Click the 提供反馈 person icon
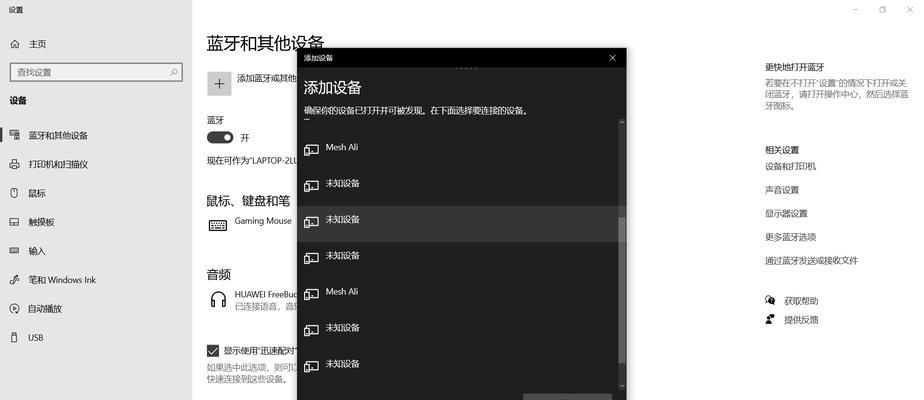The width and height of the screenshot is (924, 400). tap(770, 319)
